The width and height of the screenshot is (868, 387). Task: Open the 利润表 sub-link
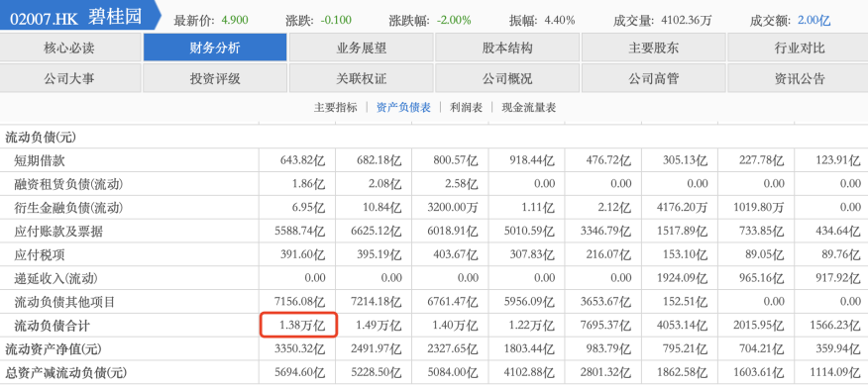tap(466, 107)
